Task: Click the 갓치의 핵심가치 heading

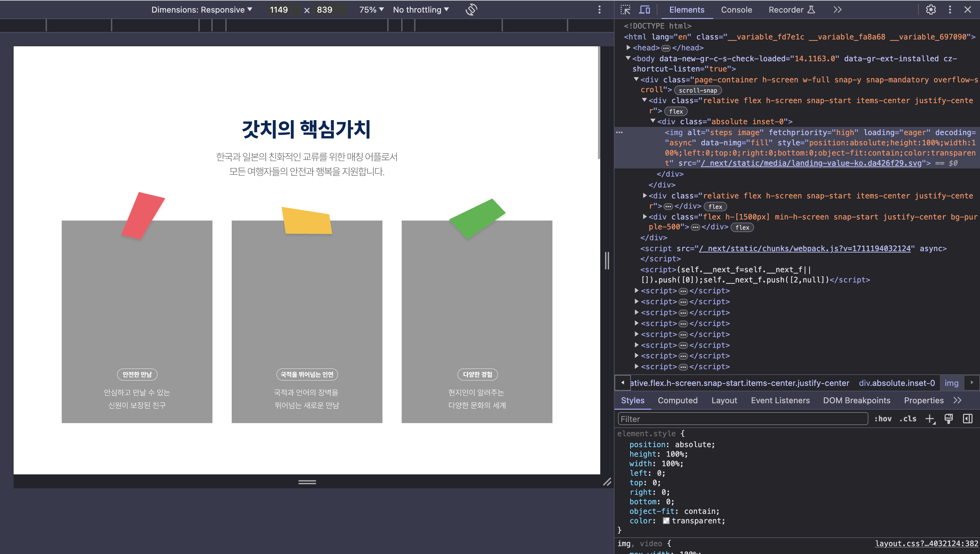Action: click(307, 129)
